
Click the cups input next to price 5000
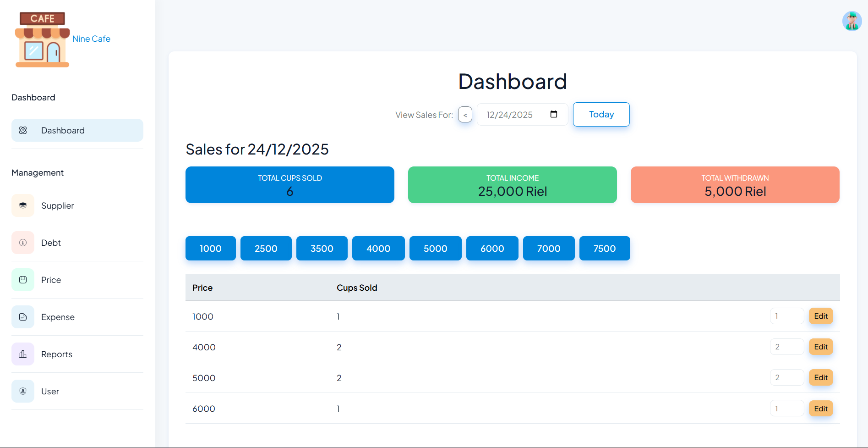point(786,377)
